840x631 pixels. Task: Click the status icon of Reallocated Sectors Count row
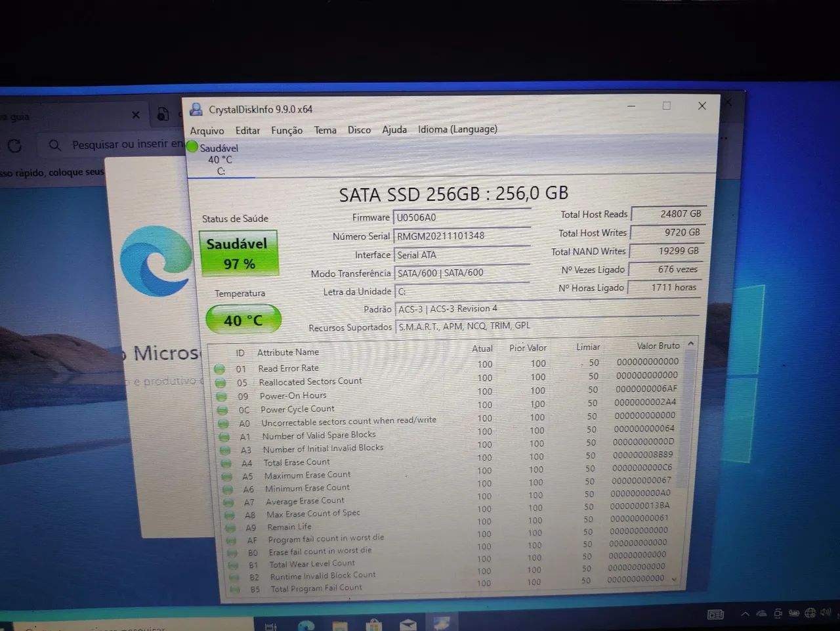(220, 383)
